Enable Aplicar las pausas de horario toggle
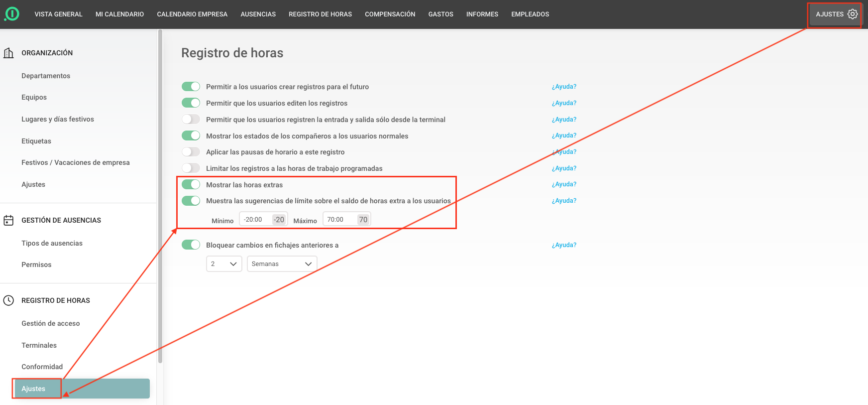 pos(191,152)
